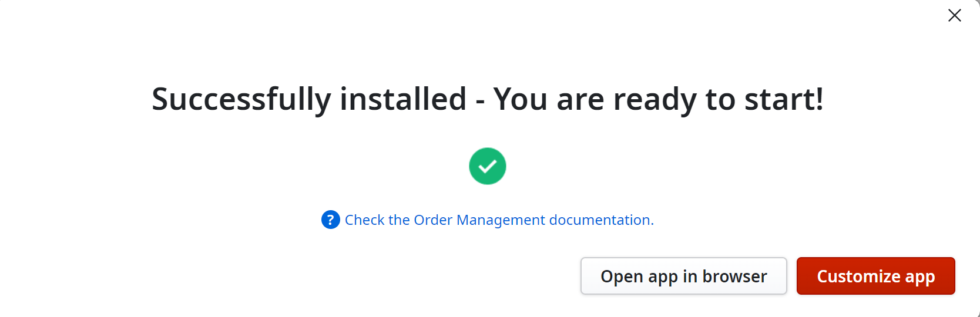The width and height of the screenshot is (980, 317).
Task: View documentation via the blue hyperlink text
Action: [499, 220]
